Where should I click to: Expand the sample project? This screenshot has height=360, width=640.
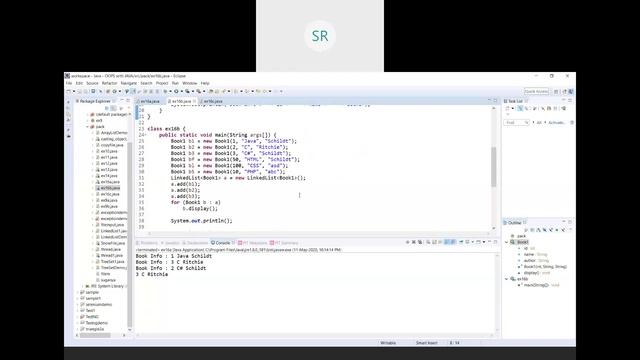point(78,292)
